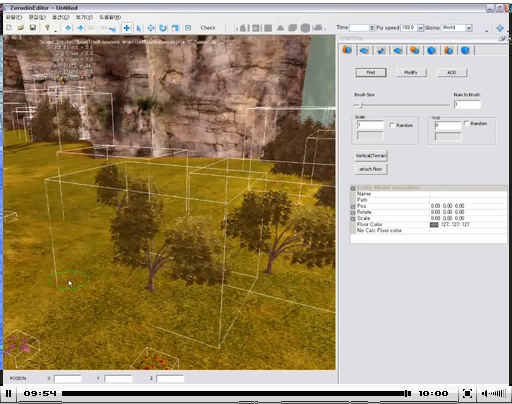Open the third menu 옵션(O)

click(61, 17)
